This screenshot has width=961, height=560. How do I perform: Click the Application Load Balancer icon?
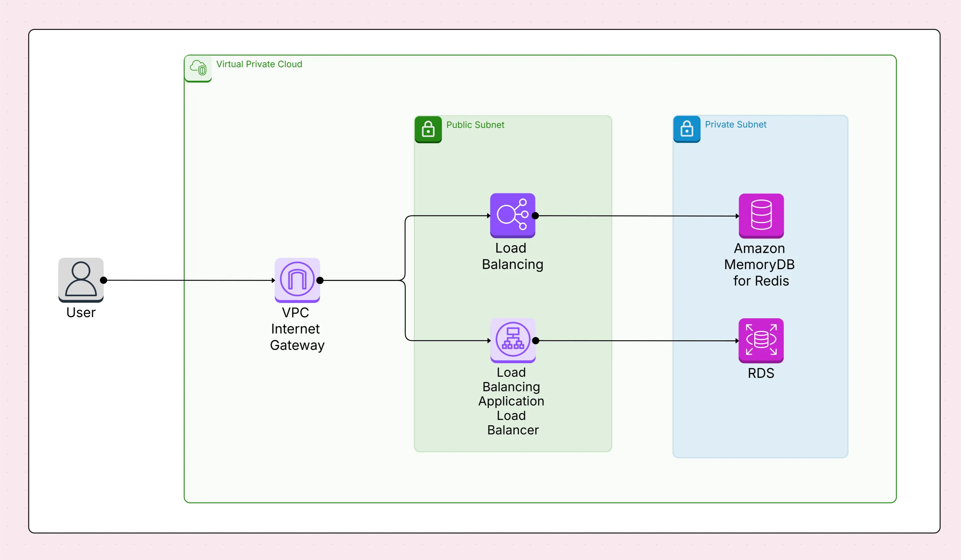[513, 340]
